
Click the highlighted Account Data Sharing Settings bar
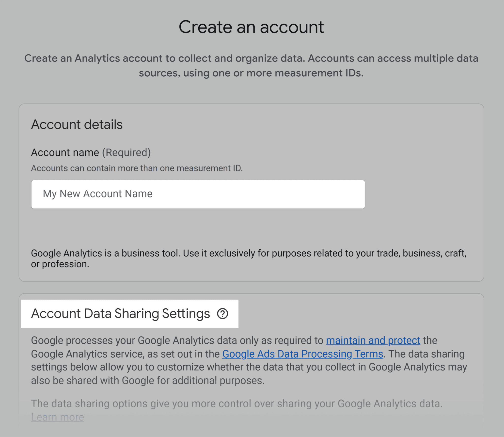point(130,313)
